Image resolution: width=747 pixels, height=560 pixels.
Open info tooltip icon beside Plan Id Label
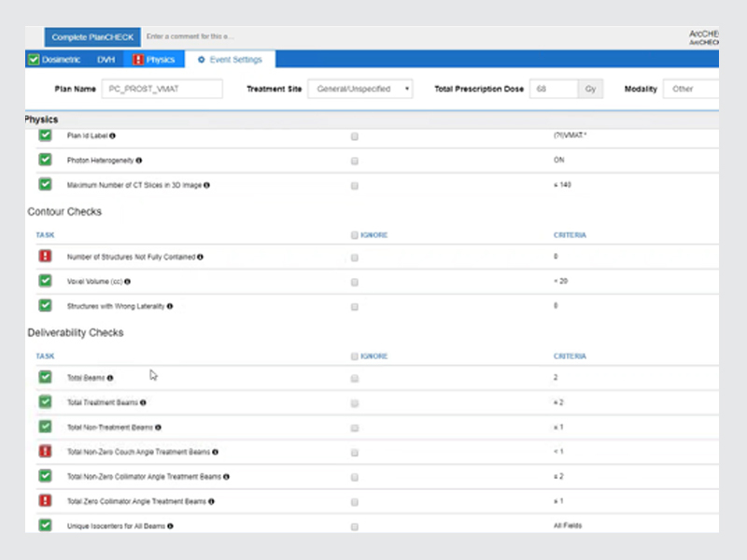pyautogui.click(x=112, y=135)
